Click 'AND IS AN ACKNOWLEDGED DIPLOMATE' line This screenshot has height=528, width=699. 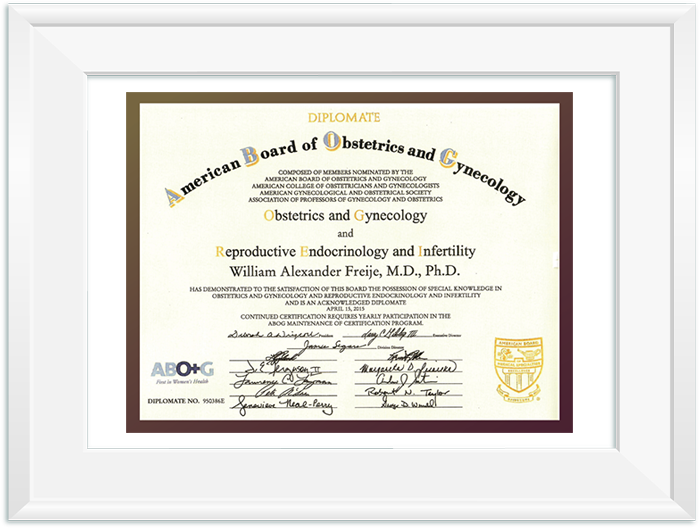[x=345, y=302]
